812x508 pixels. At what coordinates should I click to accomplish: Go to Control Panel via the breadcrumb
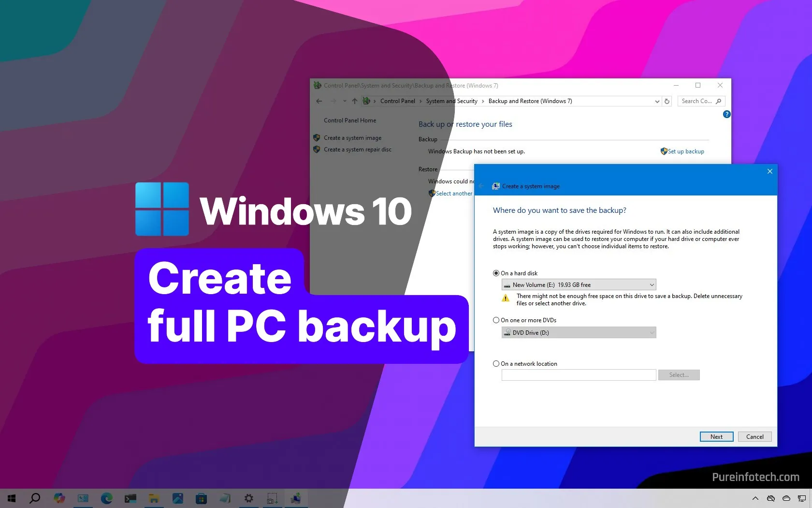397,101
